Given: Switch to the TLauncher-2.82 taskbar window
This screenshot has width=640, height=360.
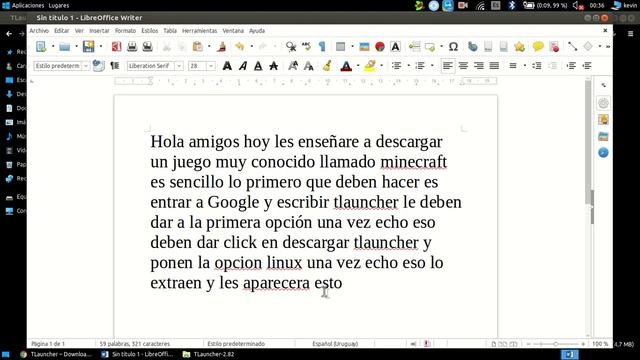Looking at the screenshot, I should coord(209,354).
